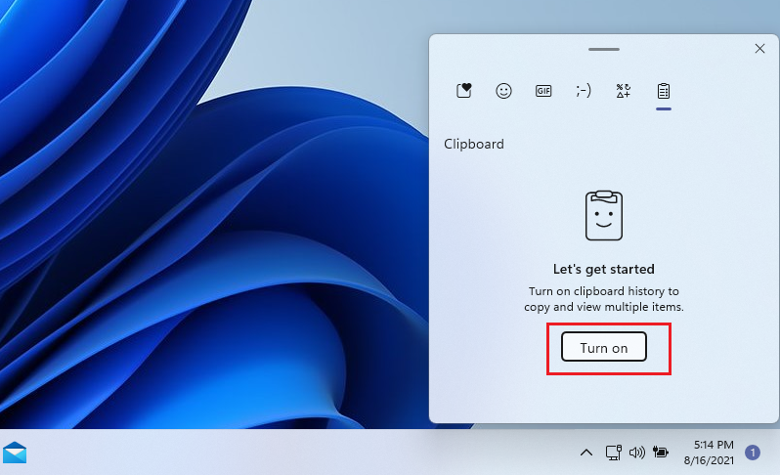Click the 8/16/2021 date in the tray
Image resolution: width=780 pixels, height=475 pixels.
point(709,460)
